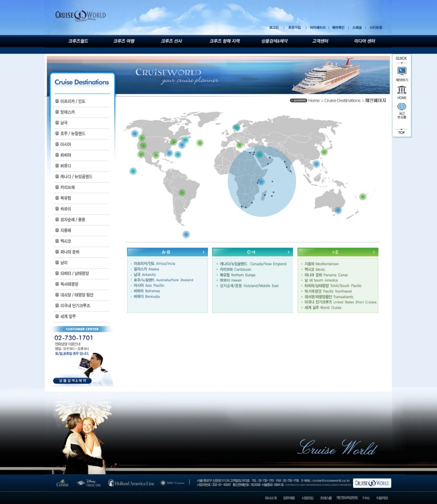Click the MSC Cruises logo in footer
437x504 pixels.
(172, 483)
